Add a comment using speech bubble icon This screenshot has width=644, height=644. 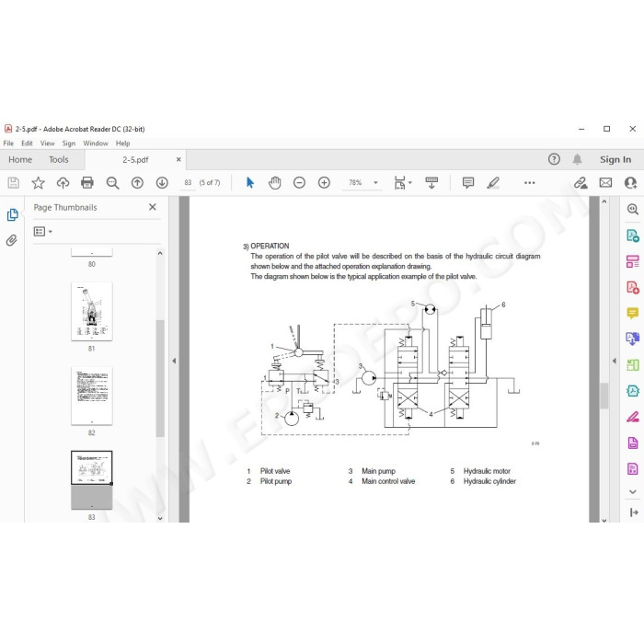tap(468, 183)
